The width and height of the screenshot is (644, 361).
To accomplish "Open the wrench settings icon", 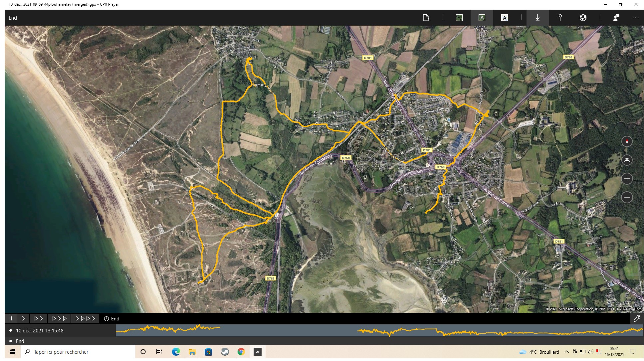I will point(637,319).
